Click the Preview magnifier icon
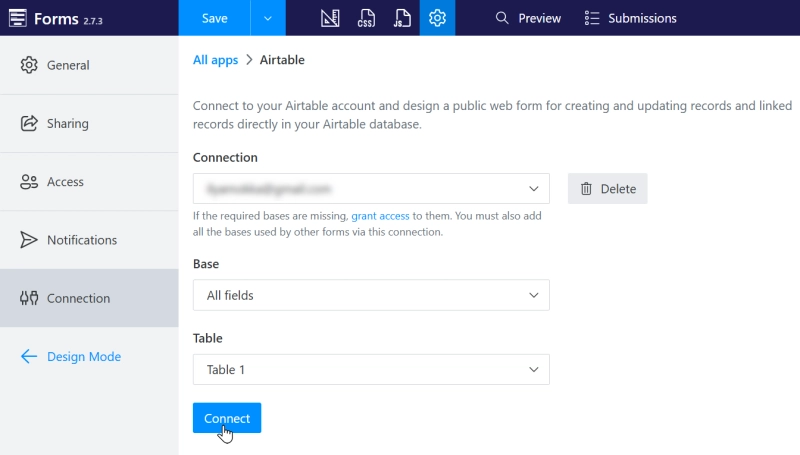The height and width of the screenshot is (455, 800). [x=502, y=18]
